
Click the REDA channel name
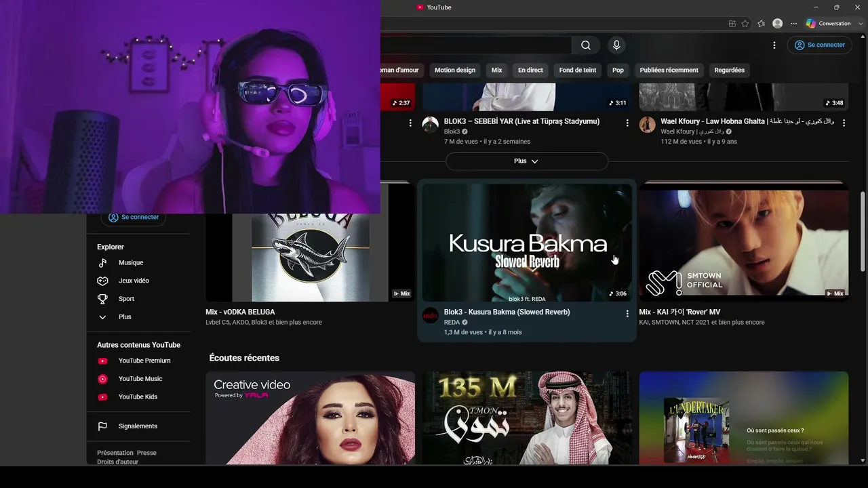pos(452,323)
